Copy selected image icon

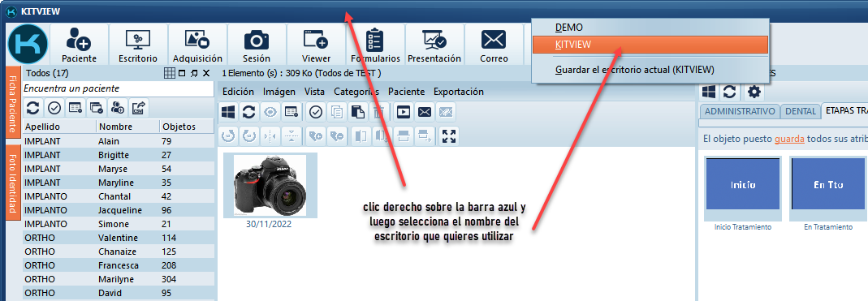[337, 112]
